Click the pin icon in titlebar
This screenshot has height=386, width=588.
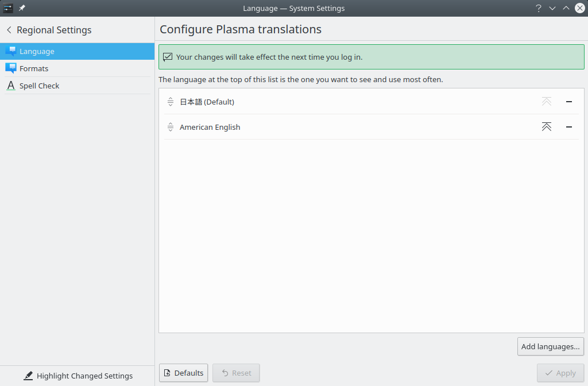22,8
